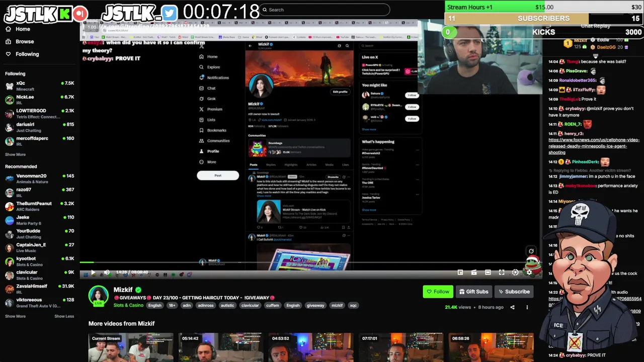Select the giveaway tag
Viewport: 644px width, 362px height.
[315, 305]
